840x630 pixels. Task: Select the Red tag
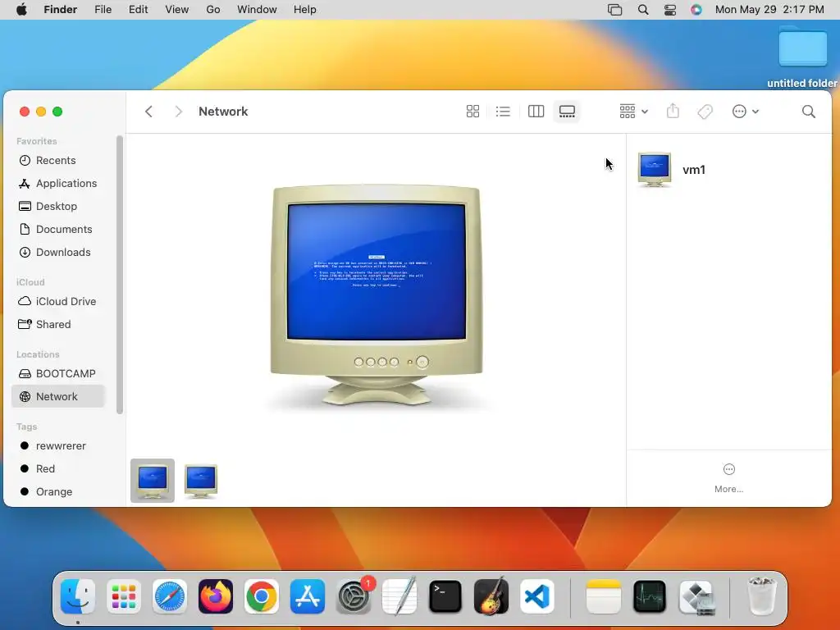click(58, 468)
